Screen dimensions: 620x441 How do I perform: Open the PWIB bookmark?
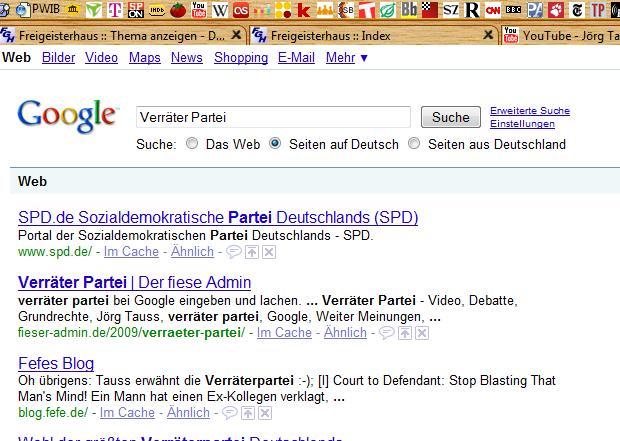click(38, 9)
